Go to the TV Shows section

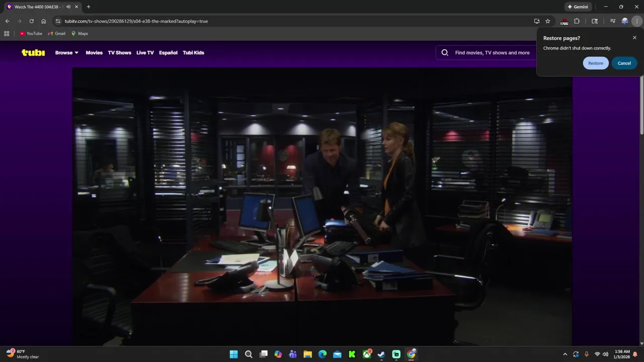tap(119, 52)
